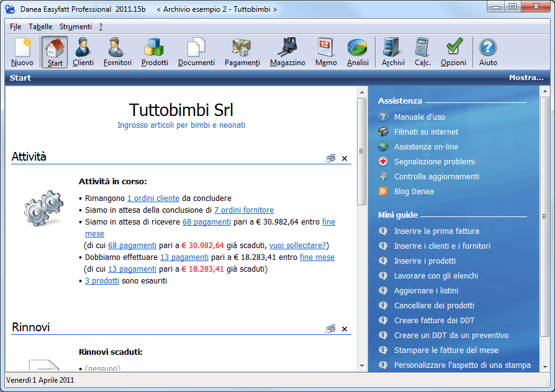Click the Segnalazione problemi red cross icon

point(383,161)
